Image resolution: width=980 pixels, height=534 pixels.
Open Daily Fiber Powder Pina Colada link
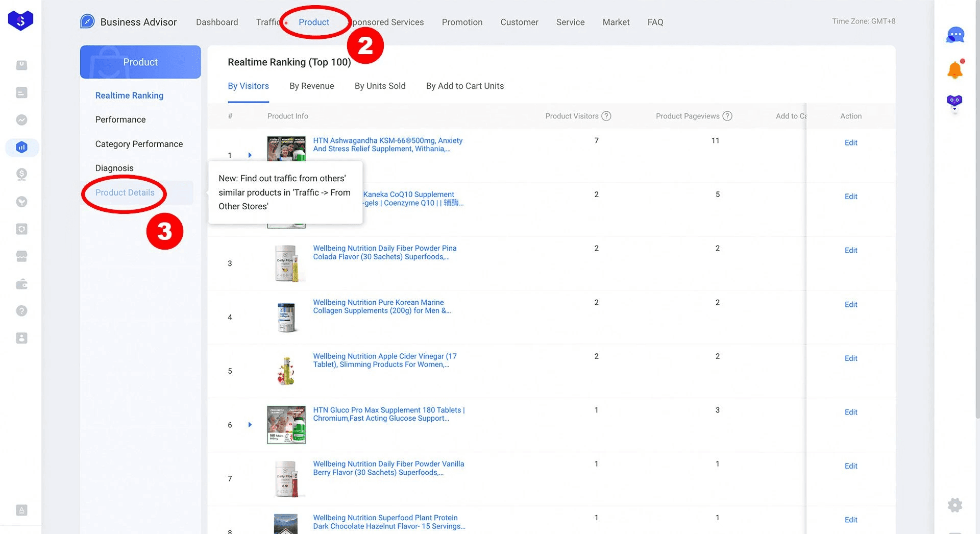click(x=385, y=252)
